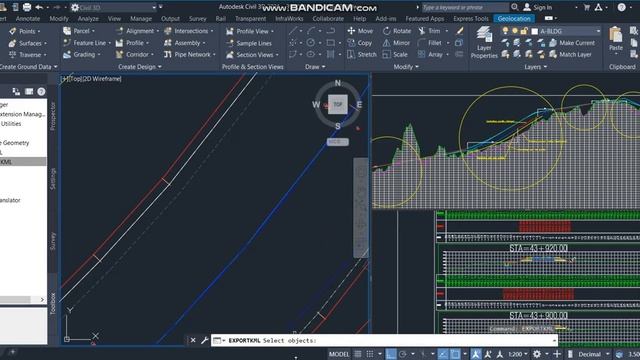This screenshot has height=360, width=640.
Task: Select the Circle draw tool
Action: point(311,43)
